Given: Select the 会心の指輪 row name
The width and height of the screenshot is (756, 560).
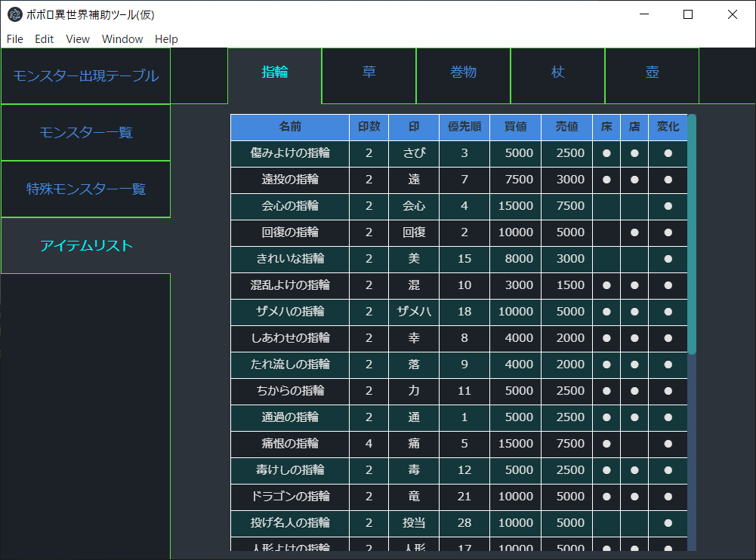Looking at the screenshot, I should (290, 206).
